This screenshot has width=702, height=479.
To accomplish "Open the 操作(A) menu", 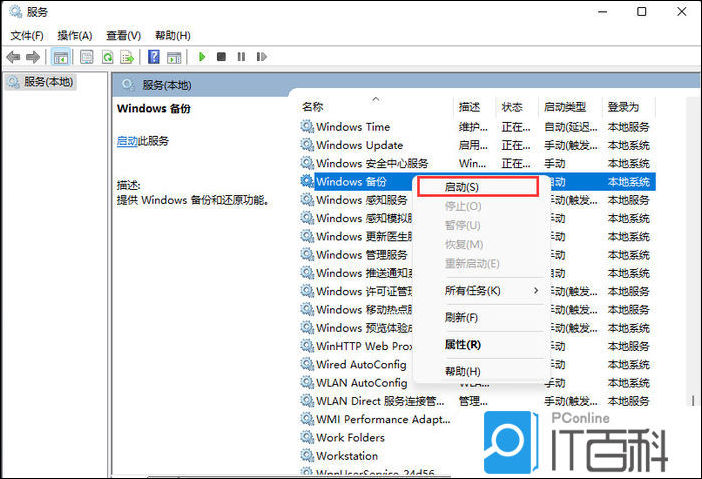I will tap(75, 35).
